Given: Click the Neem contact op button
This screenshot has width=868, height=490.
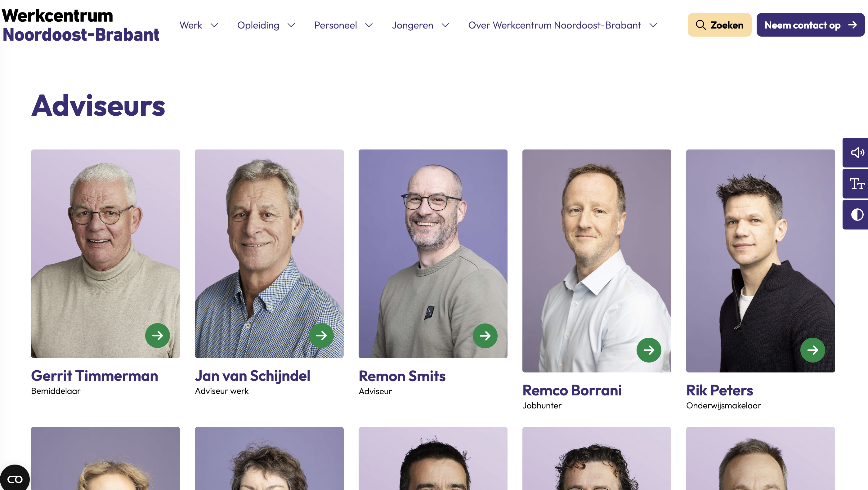Looking at the screenshot, I should (810, 25).
